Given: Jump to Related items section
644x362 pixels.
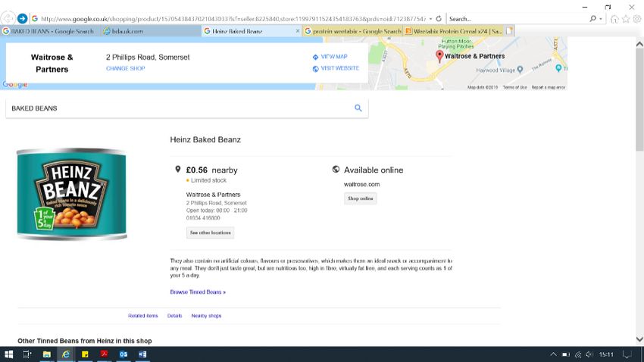Looking at the screenshot, I should 143,316.
